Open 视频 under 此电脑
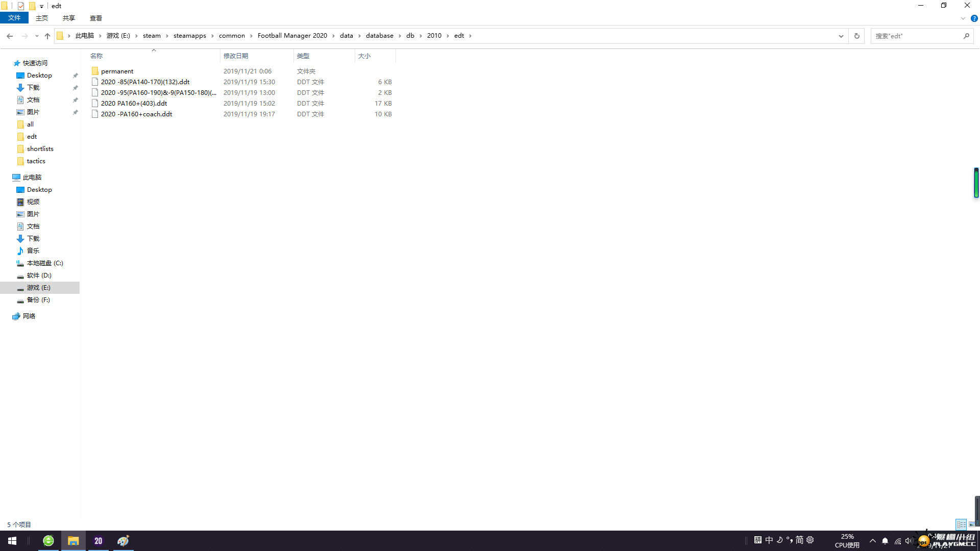 [x=33, y=202]
